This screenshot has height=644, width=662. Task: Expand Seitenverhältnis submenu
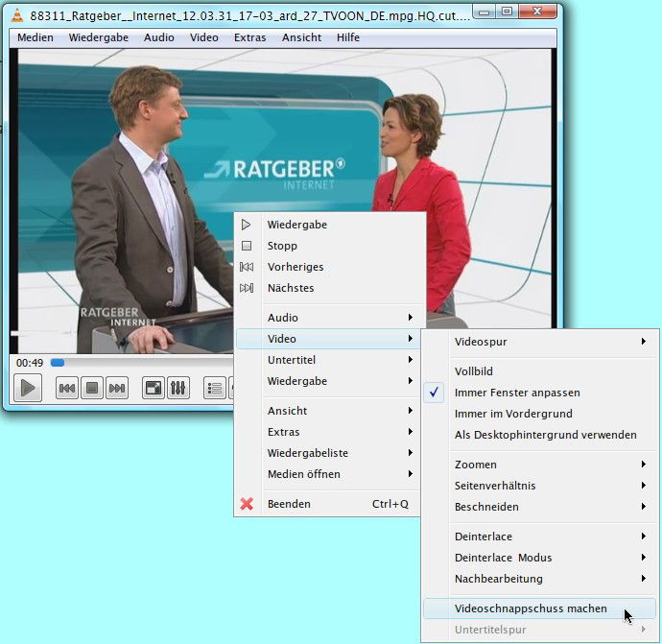tap(539, 486)
